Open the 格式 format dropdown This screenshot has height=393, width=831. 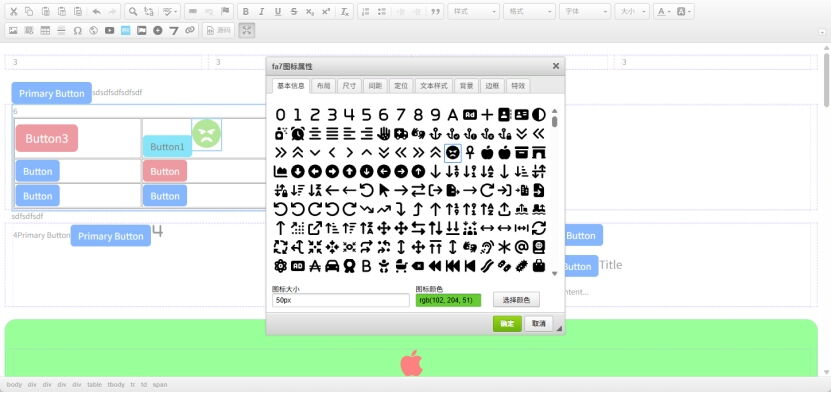pyautogui.click(x=529, y=12)
